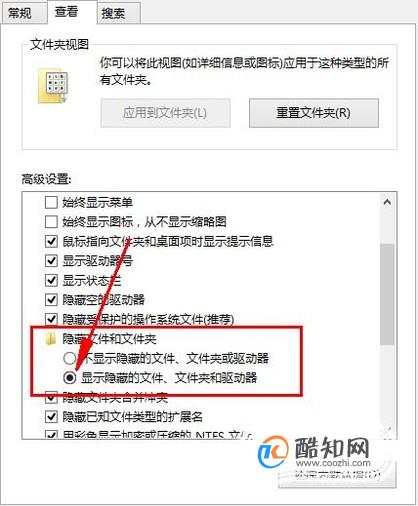
Task: Click 重置文件夹(R) button
Action: point(314,113)
